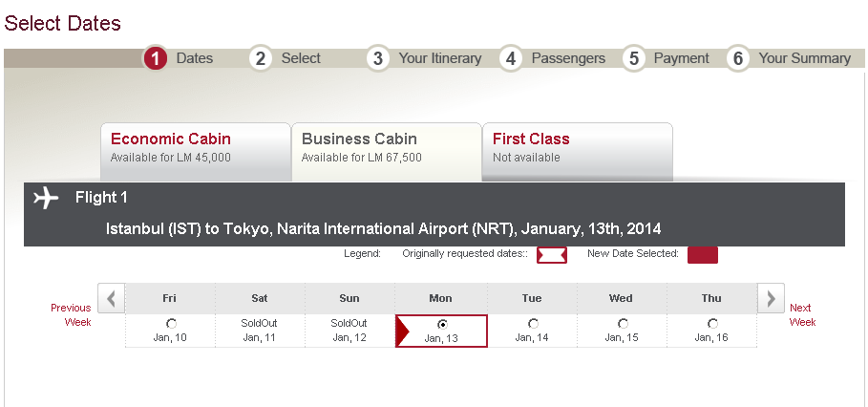Go to previous week with left arrow
Image resolution: width=868 pixels, height=407 pixels.
pyautogui.click(x=112, y=298)
